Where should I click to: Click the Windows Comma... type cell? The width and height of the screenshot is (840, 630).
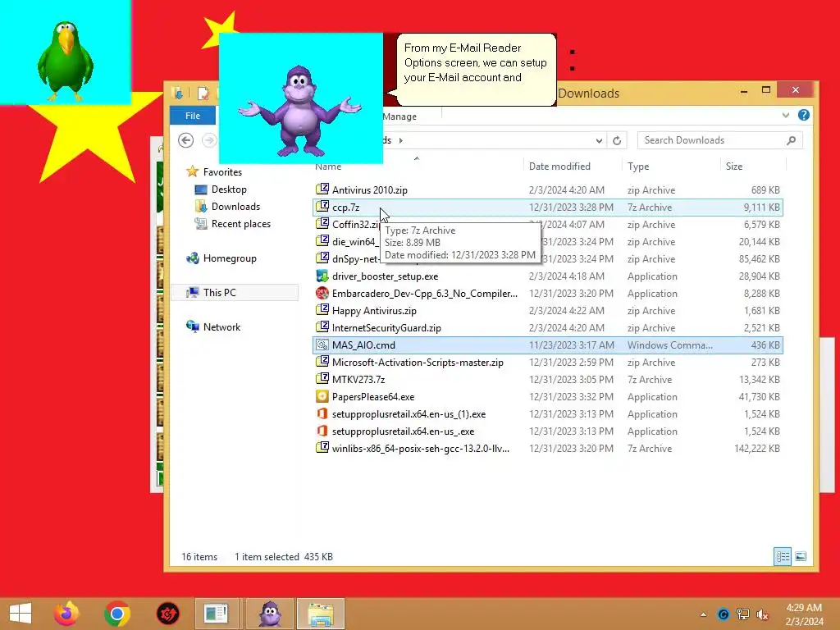(669, 345)
